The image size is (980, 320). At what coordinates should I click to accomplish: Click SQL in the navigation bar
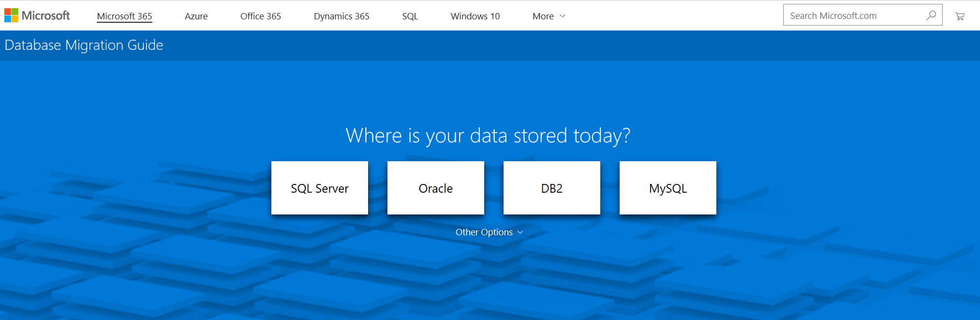(x=410, y=16)
